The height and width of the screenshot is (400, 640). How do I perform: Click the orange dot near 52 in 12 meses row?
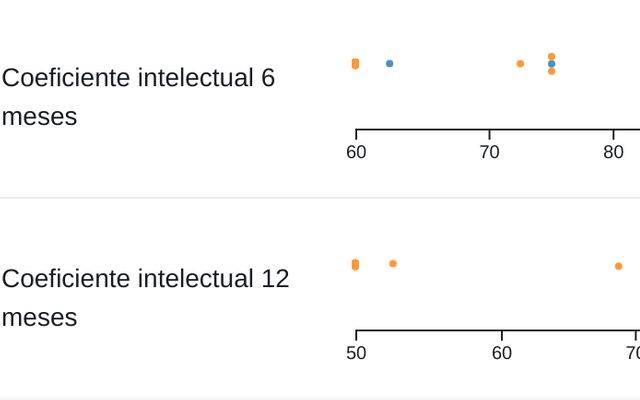click(393, 263)
